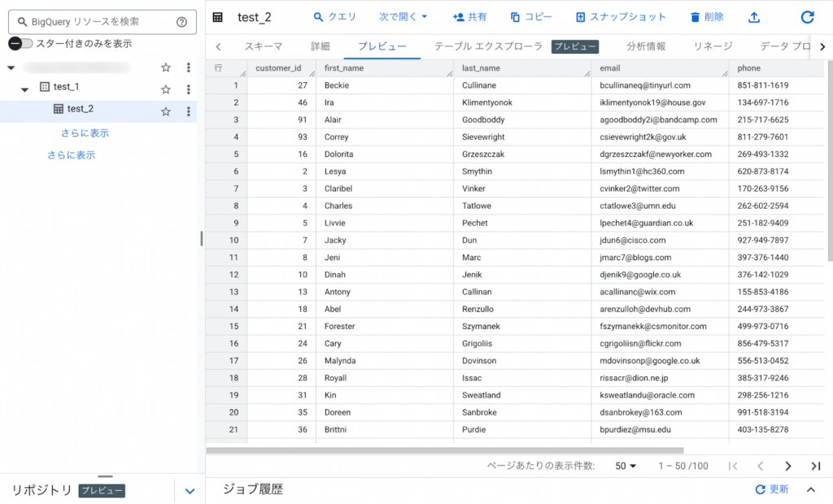Go to next page of rows
Viewport: 833px width, 504px height.
coord(787,466)
